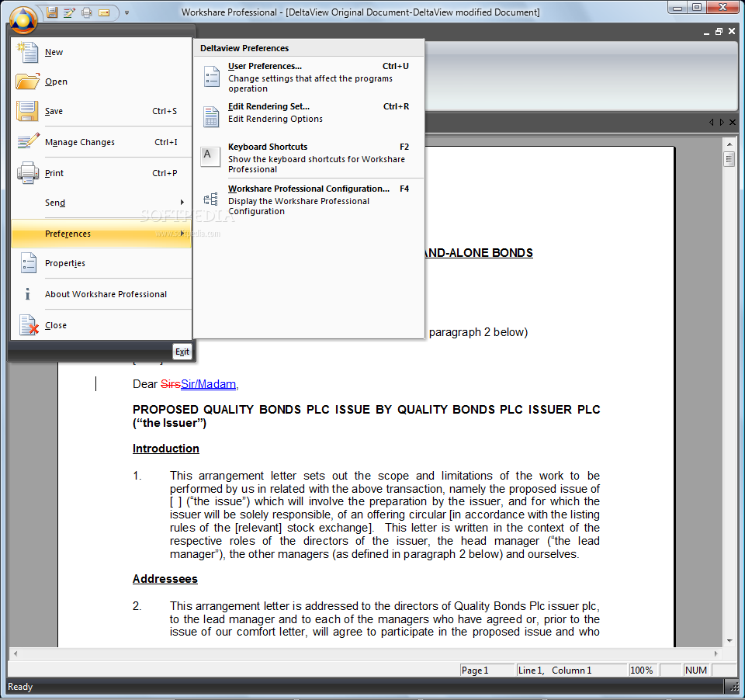
Task: Open About Workshare Professional
Action: [x=102, y=294]
